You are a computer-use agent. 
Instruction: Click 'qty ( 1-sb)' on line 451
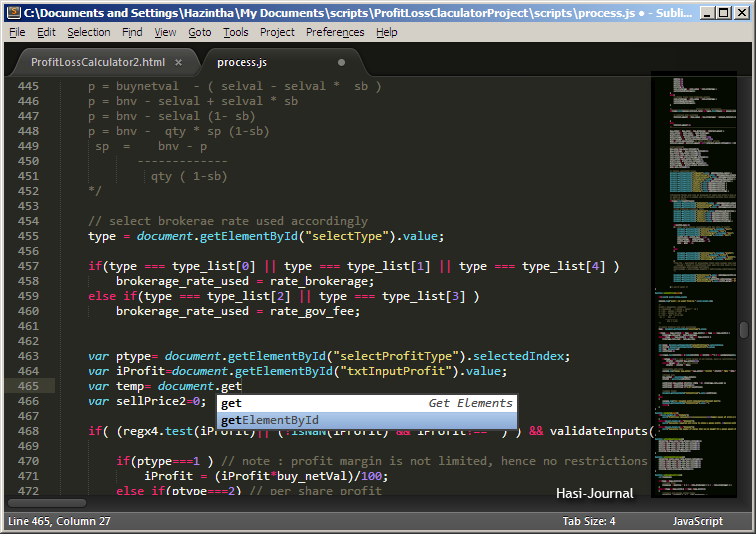tap(189, 176)
